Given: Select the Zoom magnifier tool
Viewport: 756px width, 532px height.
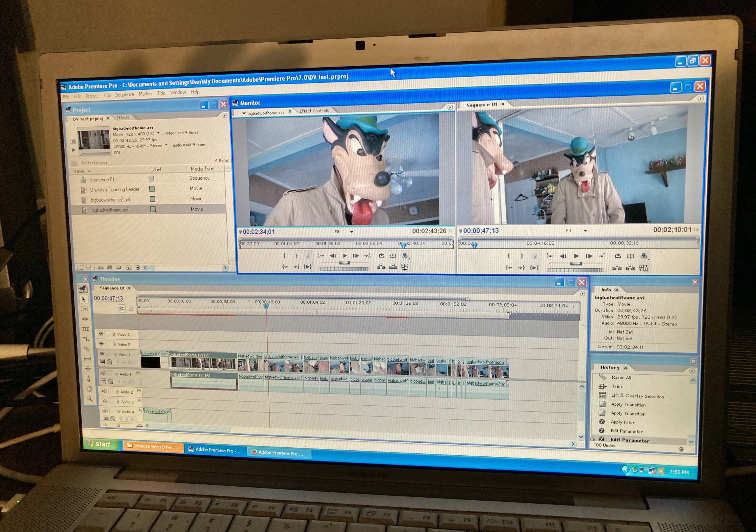Looking at the screenshot, I should tap(90, 398).
